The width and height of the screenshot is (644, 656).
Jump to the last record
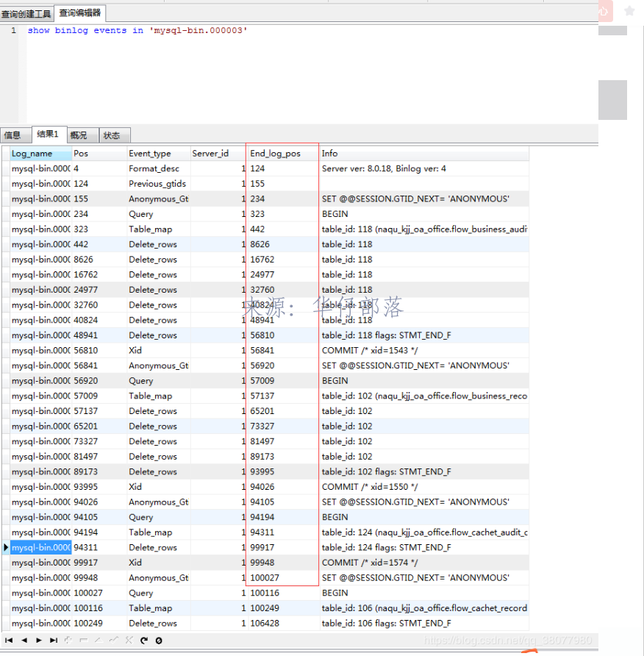[x=54, y=640]
